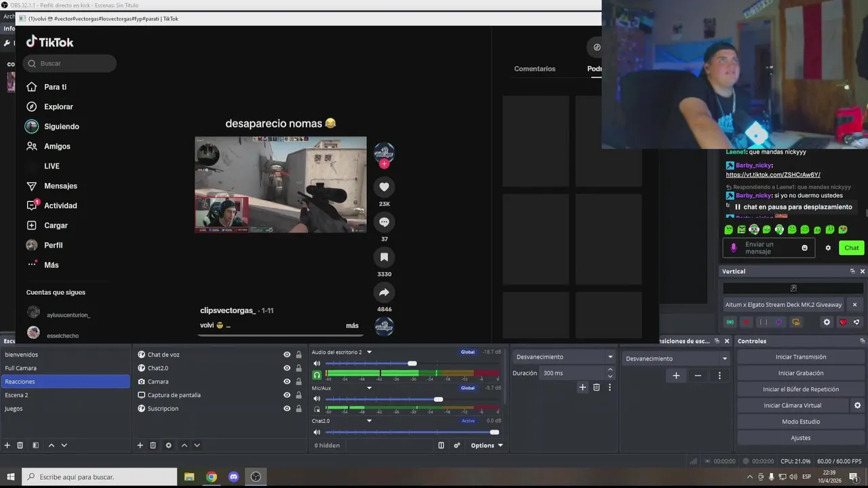Open three-dot menu in scene transitions dock

[x=719, y=375]
